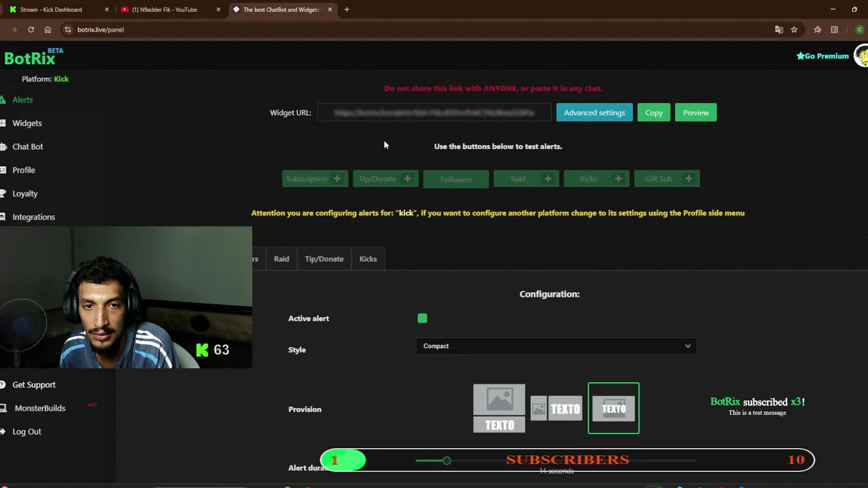Viewport: 868px width, 488px height.
Task: Click the browser forward arrow
Action: [14, 30]
